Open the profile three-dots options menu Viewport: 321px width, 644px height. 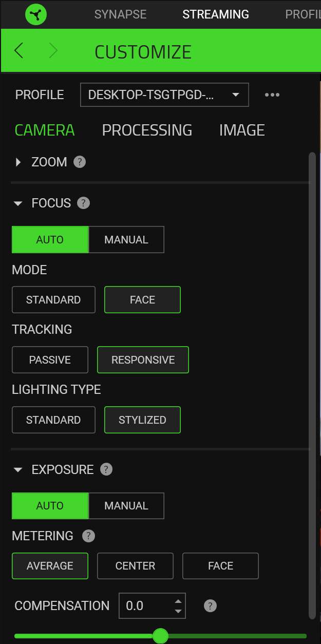pyautogui.click(x=272, y=95)
